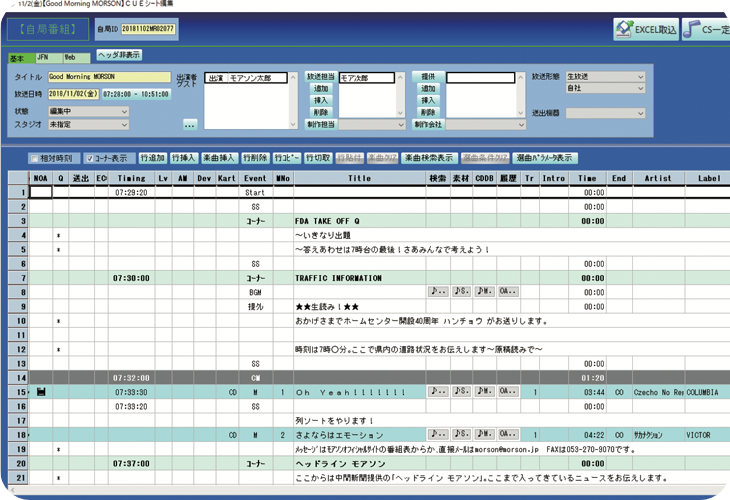Open the スタジオ dropdown showing 未指定
This screenshot has height=500, width=730.
point(88,125)
